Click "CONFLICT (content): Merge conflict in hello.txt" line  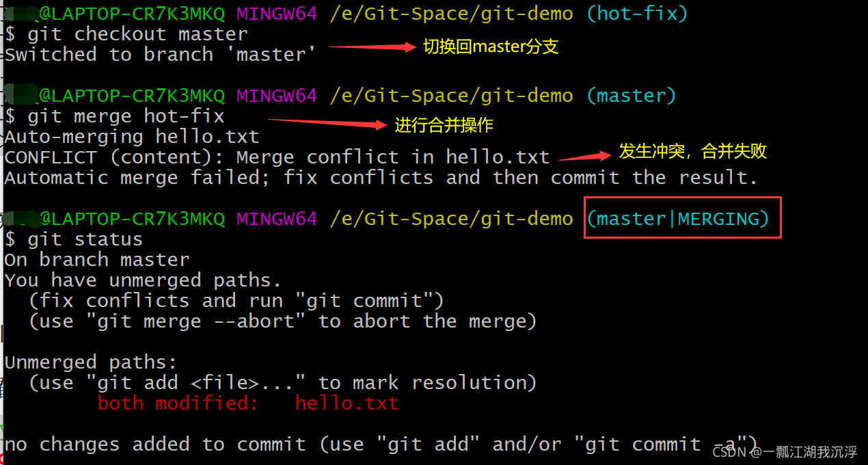coord(277,157)
